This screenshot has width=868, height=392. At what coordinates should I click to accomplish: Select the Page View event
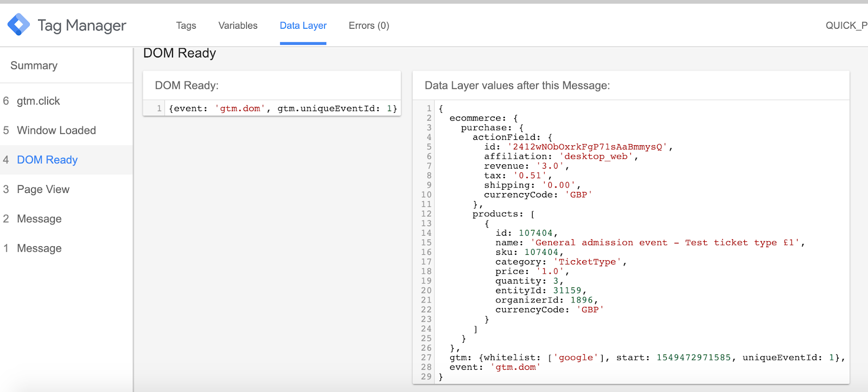pyautogui.click(x=66, y=189)
